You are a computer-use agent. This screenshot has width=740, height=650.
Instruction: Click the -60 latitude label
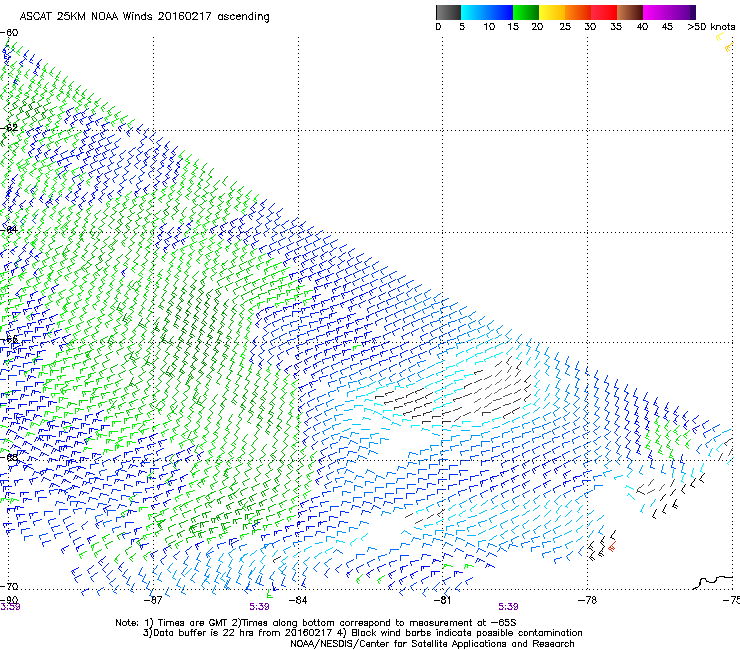[x=9, y=33]
